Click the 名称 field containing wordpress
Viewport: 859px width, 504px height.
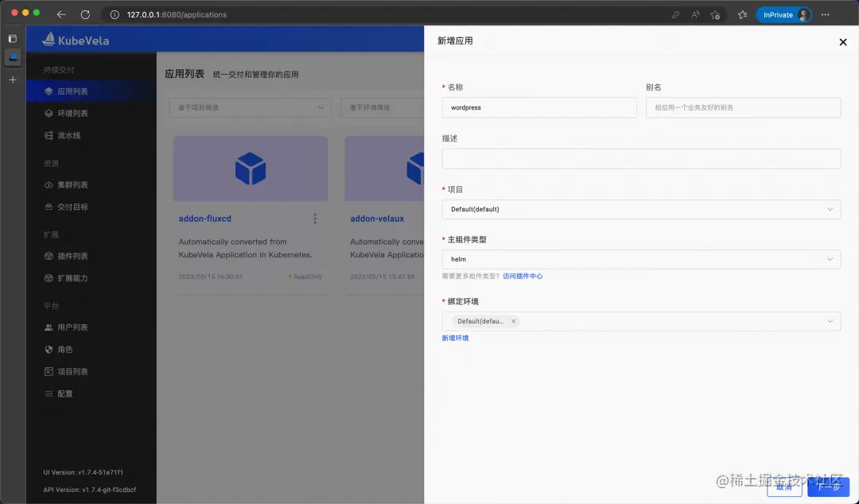(539, 107)
